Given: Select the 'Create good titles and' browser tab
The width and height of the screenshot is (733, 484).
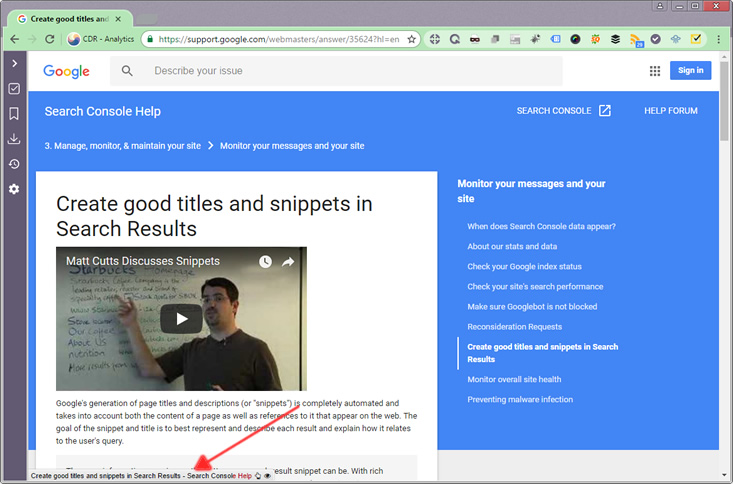Looking at the screenshot, I should click(69, 19).
